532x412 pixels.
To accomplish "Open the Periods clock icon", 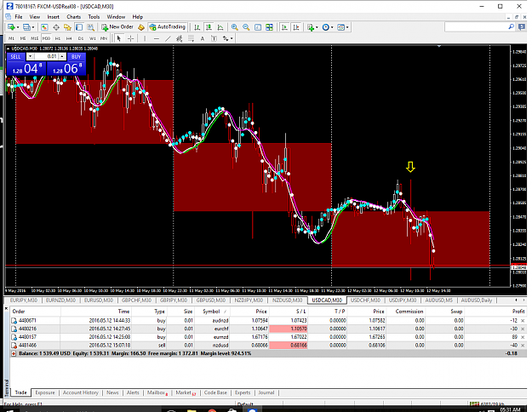I will (x=326, y=27).
